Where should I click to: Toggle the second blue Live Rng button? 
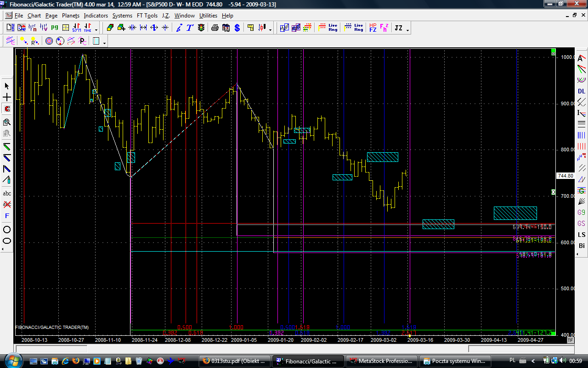click(x=354, y=28)
